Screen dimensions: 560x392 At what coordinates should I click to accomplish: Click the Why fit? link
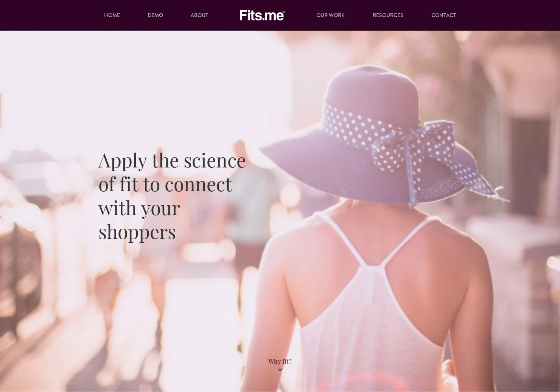(x=280, y=361)
